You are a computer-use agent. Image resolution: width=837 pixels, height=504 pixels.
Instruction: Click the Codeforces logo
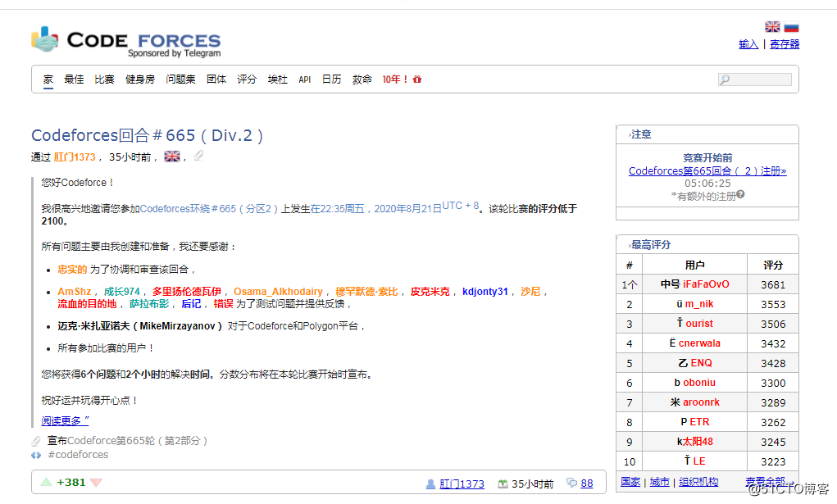pos(126,41)
